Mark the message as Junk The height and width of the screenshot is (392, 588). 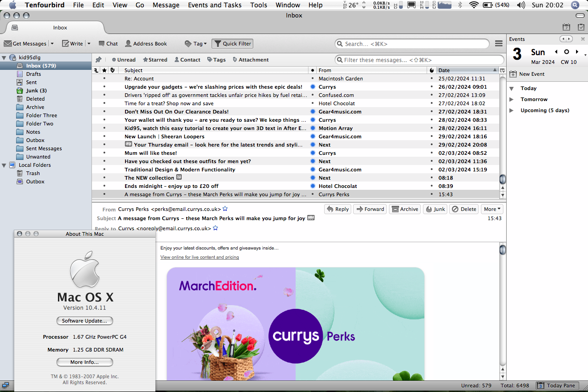[x=435, y=209]
